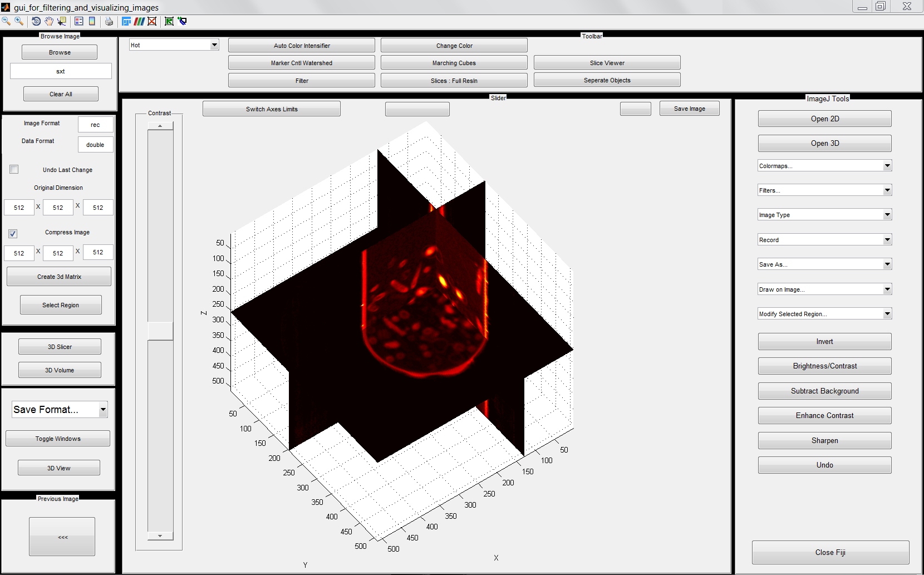Insert a legend with toolbar icon
Screen dimensions: 924x575
[x=79, y=21]
